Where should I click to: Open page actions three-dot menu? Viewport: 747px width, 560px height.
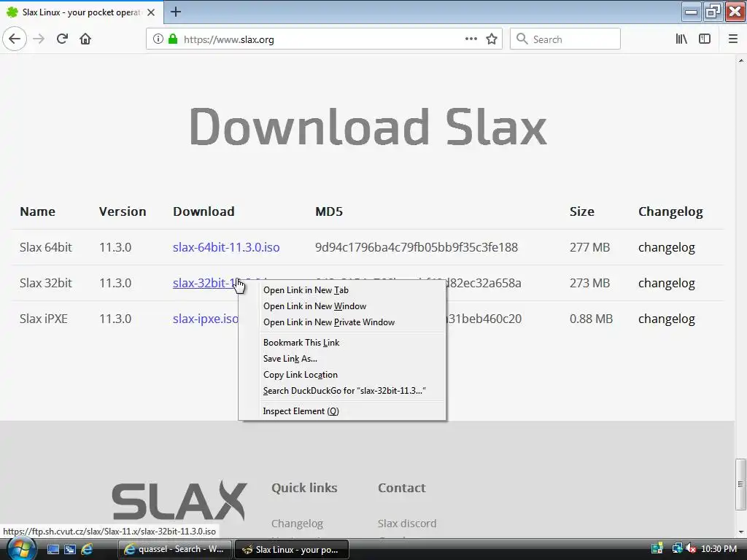(x=471, y=39)
